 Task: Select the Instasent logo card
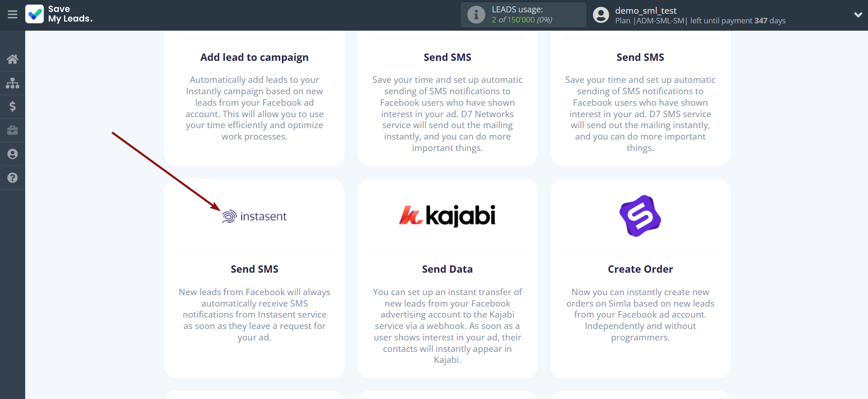[254, 216]
